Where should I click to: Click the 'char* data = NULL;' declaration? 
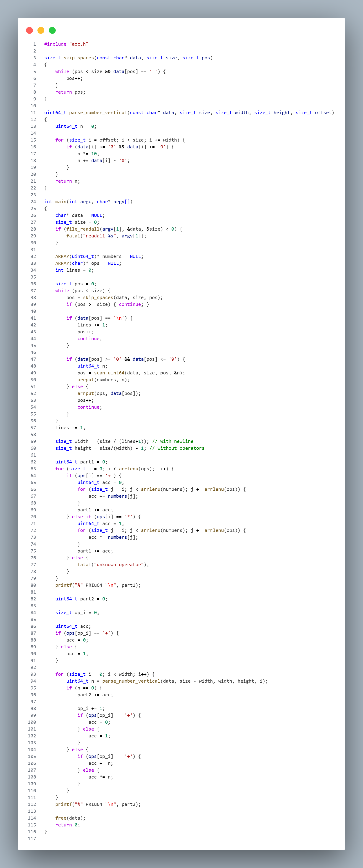click(x=80, y=215)
